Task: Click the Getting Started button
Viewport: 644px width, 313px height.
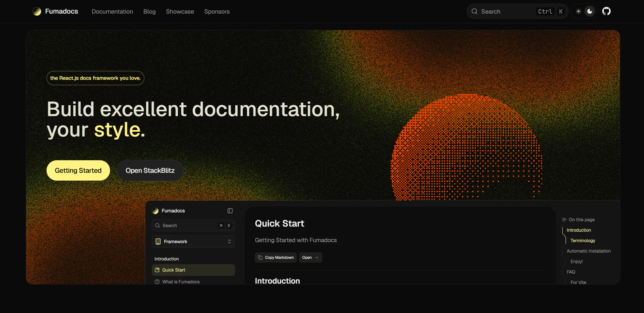Action: (78, 170)
